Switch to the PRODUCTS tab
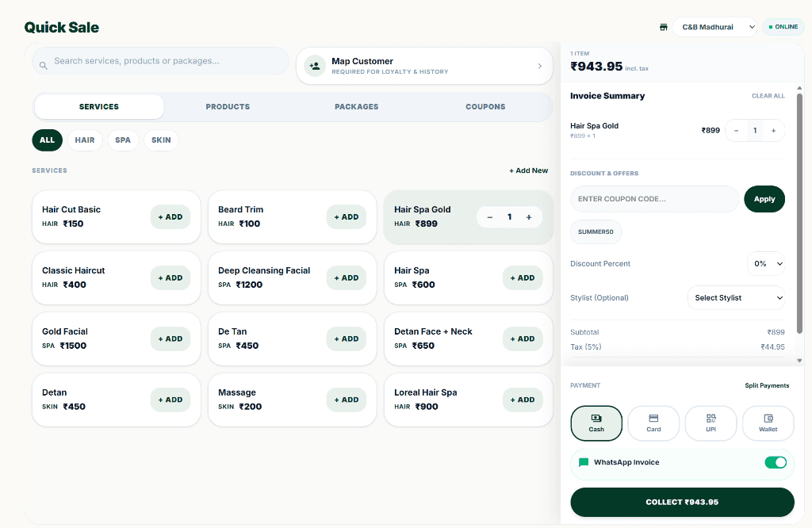812x528 pixels. click(228, 107)
